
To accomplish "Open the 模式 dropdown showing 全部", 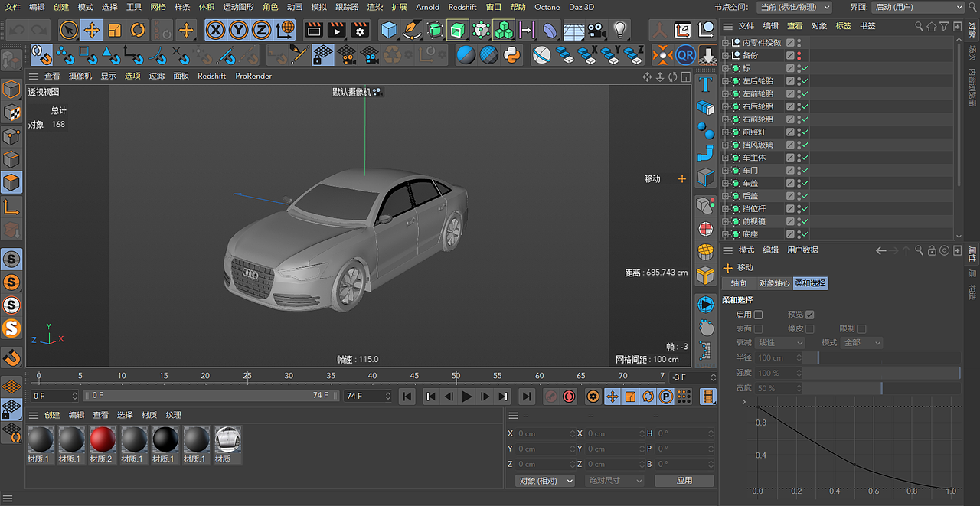I will (x=861, y=342).
